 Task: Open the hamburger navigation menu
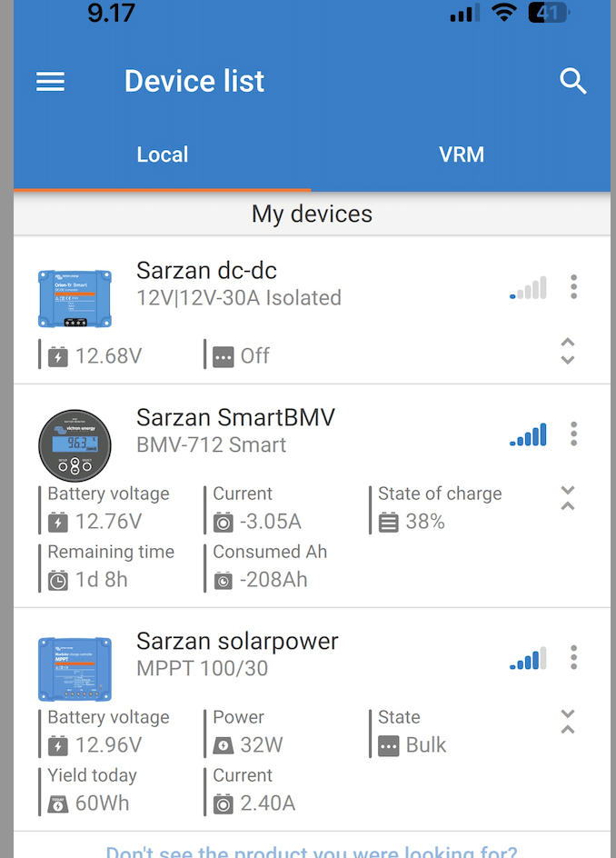coord(50,82)
